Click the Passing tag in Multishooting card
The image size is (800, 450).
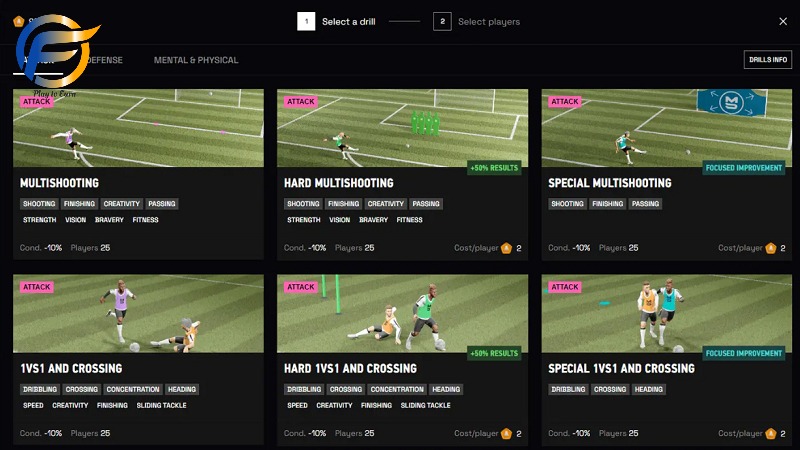point(162,204)
